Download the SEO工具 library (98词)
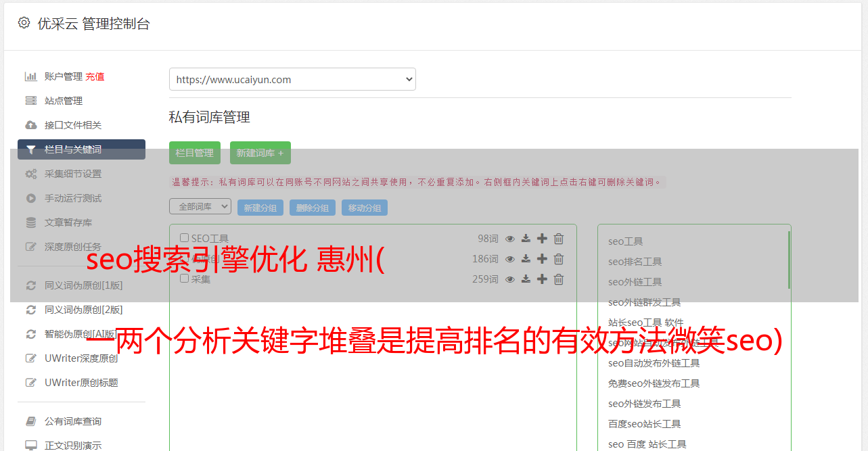Screen dimensions: 868x451 [x=526, y=239]
